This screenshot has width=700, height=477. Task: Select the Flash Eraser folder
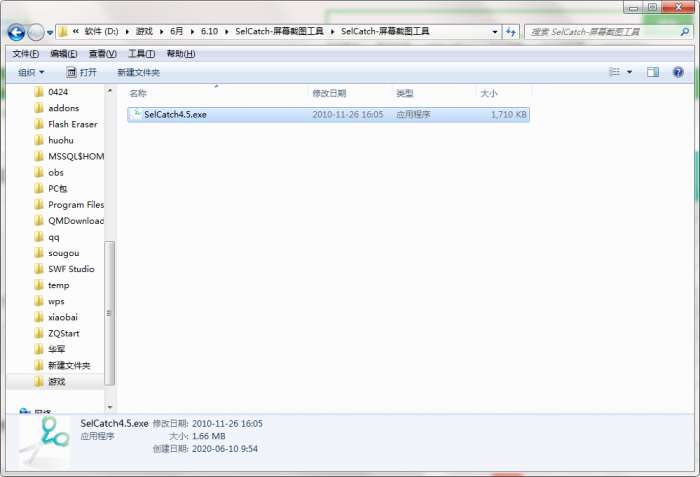(x=72, y=124)
